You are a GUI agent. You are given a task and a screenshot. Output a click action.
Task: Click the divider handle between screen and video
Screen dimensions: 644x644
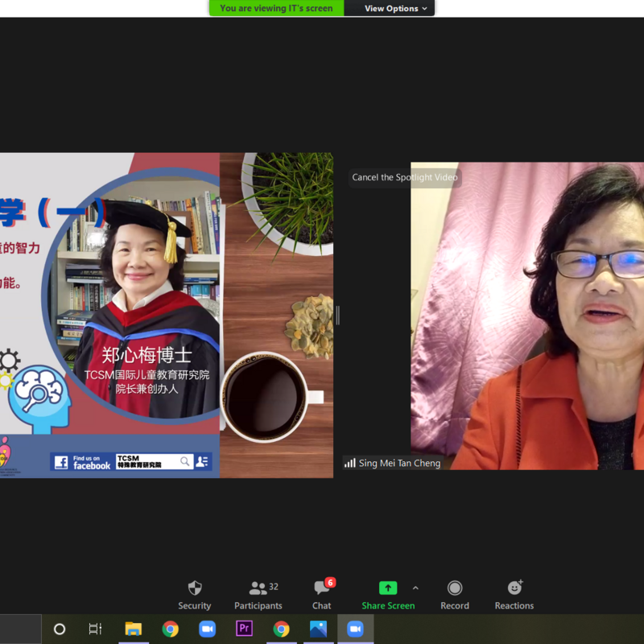[337, 316]
